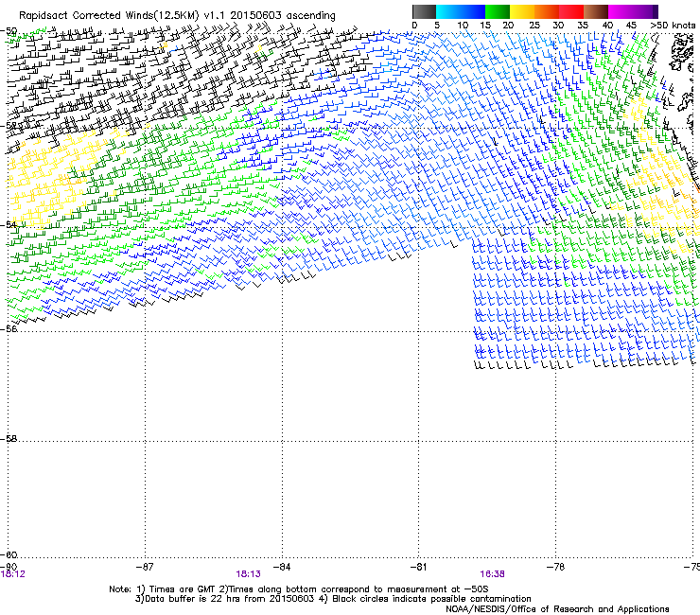
Task: Click the yellow 20-25 knots color swatch
Action: pos(522,11)
